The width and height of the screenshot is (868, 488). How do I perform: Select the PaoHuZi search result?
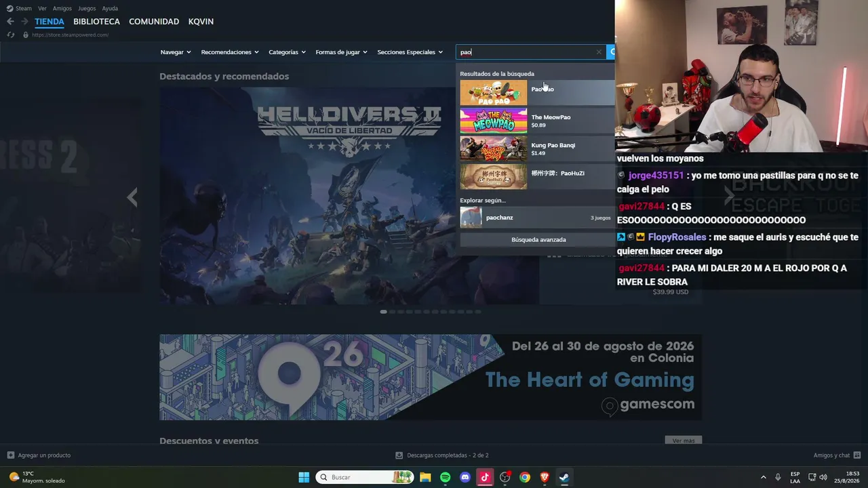(x=537, y=176)
